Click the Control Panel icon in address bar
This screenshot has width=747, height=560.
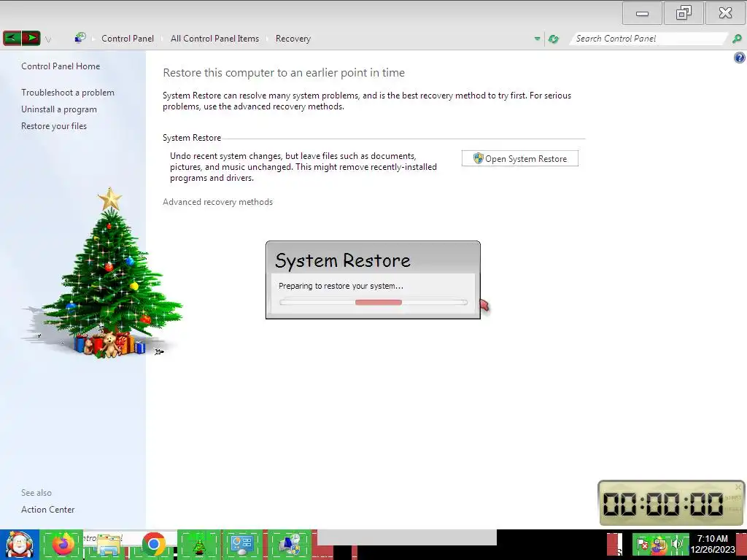coord(80,38)
